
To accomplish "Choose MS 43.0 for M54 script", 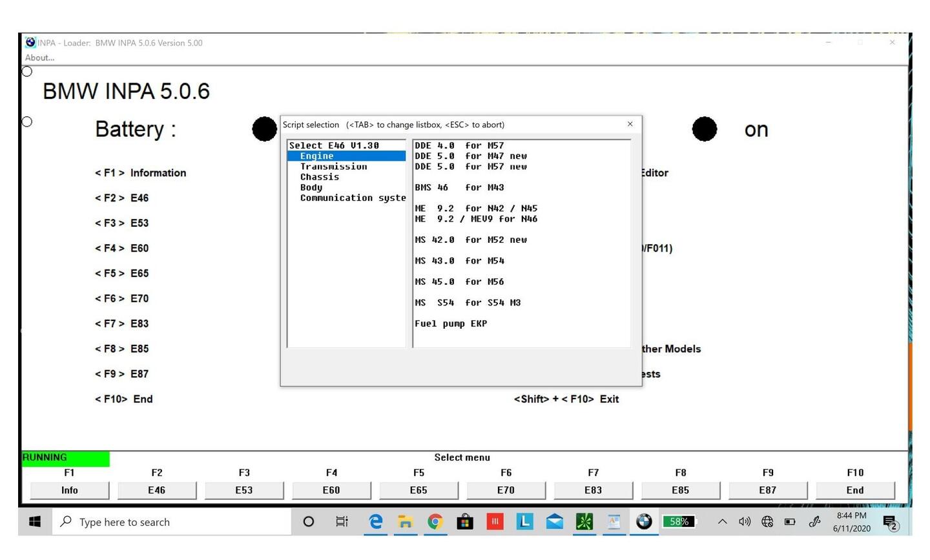I will [459, 261].
